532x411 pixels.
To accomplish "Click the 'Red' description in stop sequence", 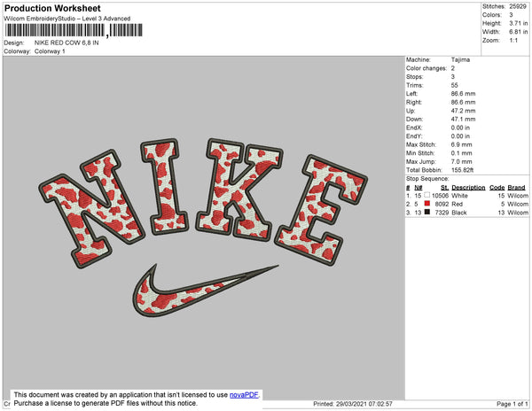I will point(457,204).
